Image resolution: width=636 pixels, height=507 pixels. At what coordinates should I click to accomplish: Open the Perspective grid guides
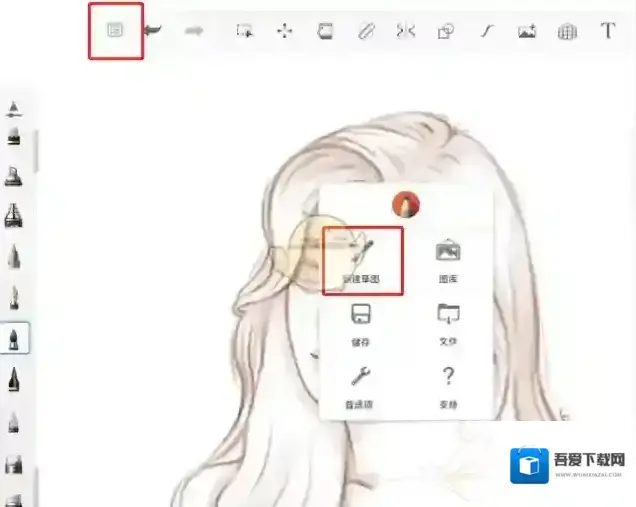567,32
